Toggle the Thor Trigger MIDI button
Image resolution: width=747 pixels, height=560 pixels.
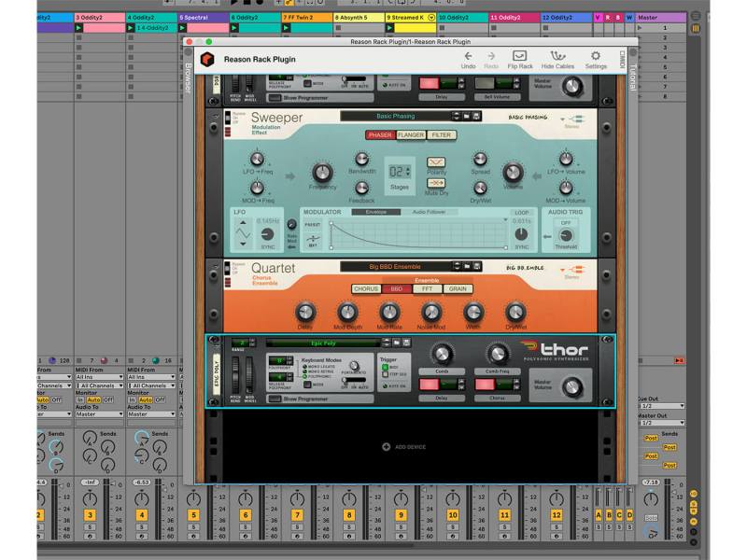point(385,367)
